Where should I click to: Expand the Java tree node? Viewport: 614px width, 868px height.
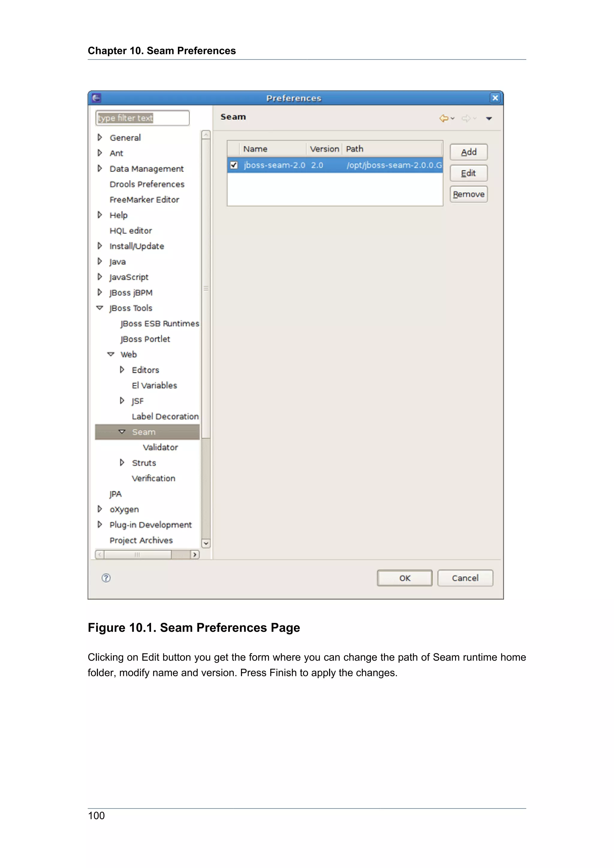100,261
